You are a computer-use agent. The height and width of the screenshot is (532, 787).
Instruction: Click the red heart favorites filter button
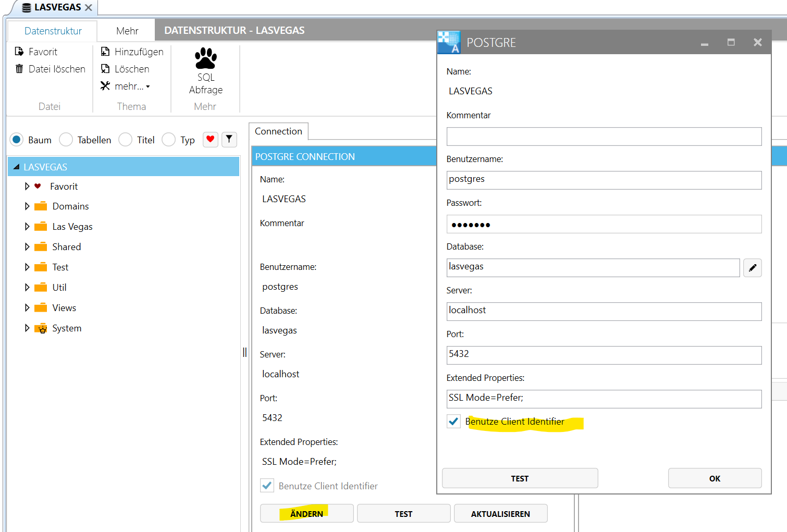click(x=210, y=139)
